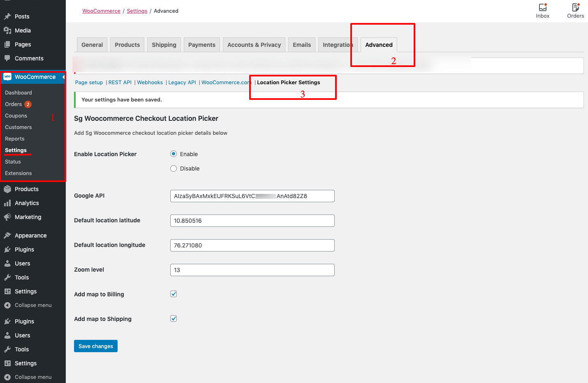Image resolution: width=588 pixels, height=383 pixels.
Task: Toggle the Add map to Shipping checkbox
Action: click(174, 318)
